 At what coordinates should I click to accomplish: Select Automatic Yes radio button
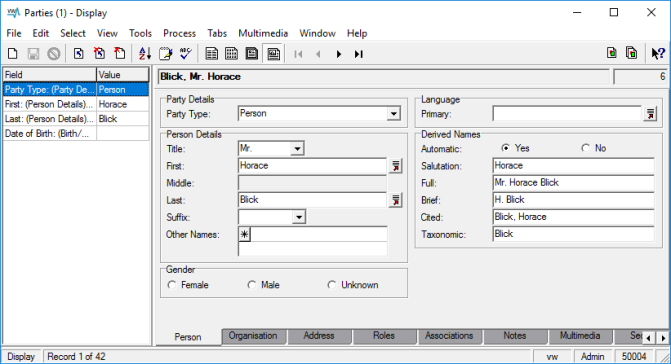pos(506,148)
